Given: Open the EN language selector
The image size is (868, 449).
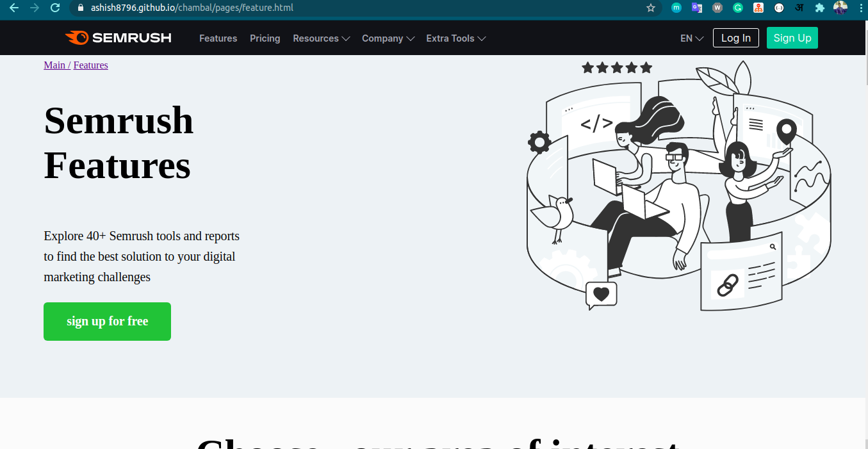Looking at the screenshot, I should coord(692,38).
